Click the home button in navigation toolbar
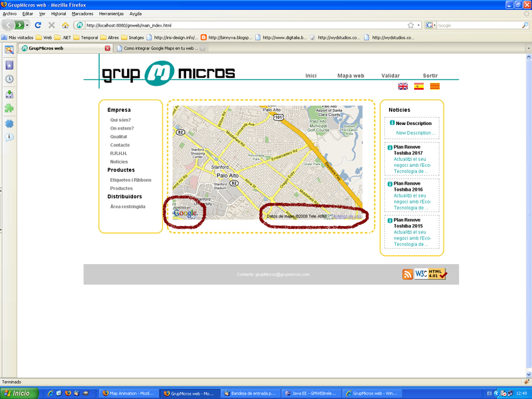This screenshot has height=399, width=532. click(65, 25)
